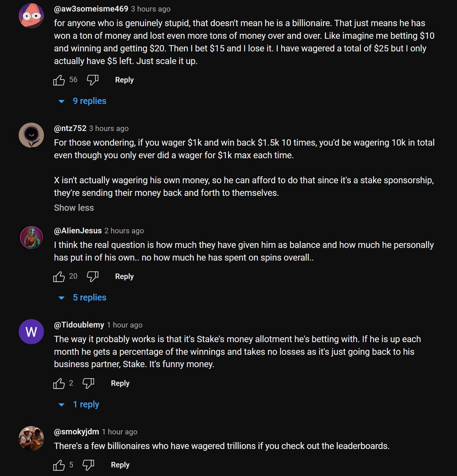Reply to @smokyjdm's comment
457x476 pixels.
[120, 465]
